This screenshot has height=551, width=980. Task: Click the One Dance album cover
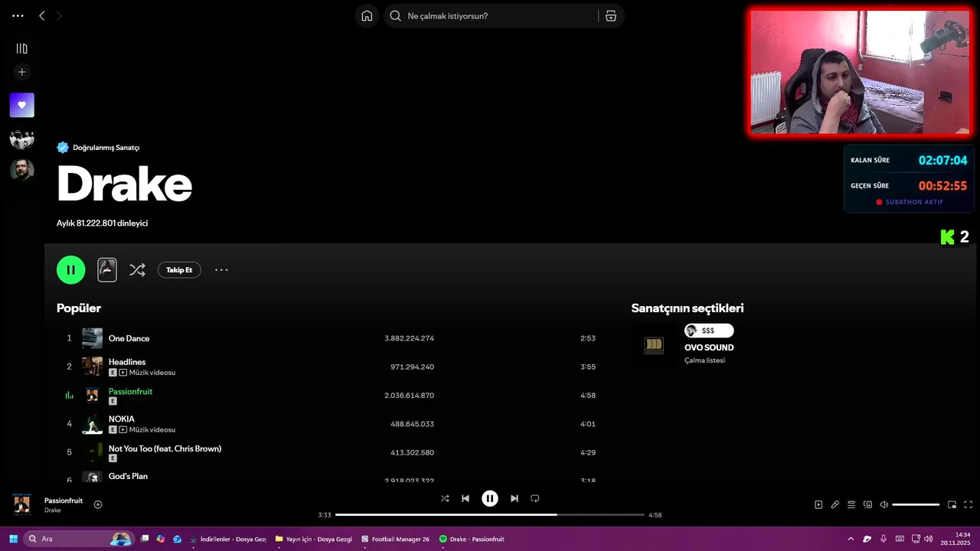(x=92, y=338)
